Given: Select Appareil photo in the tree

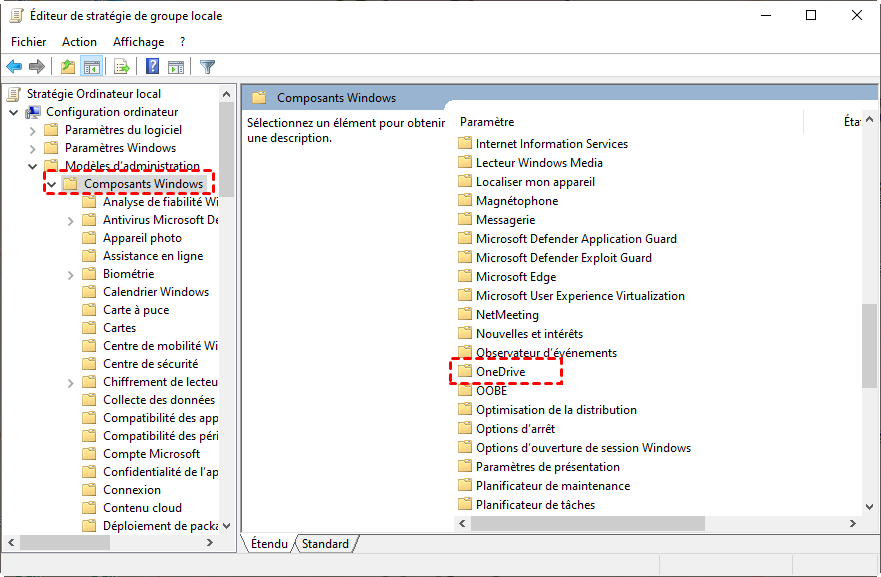Looking at the screenshot, I should [x=142, y=238].
